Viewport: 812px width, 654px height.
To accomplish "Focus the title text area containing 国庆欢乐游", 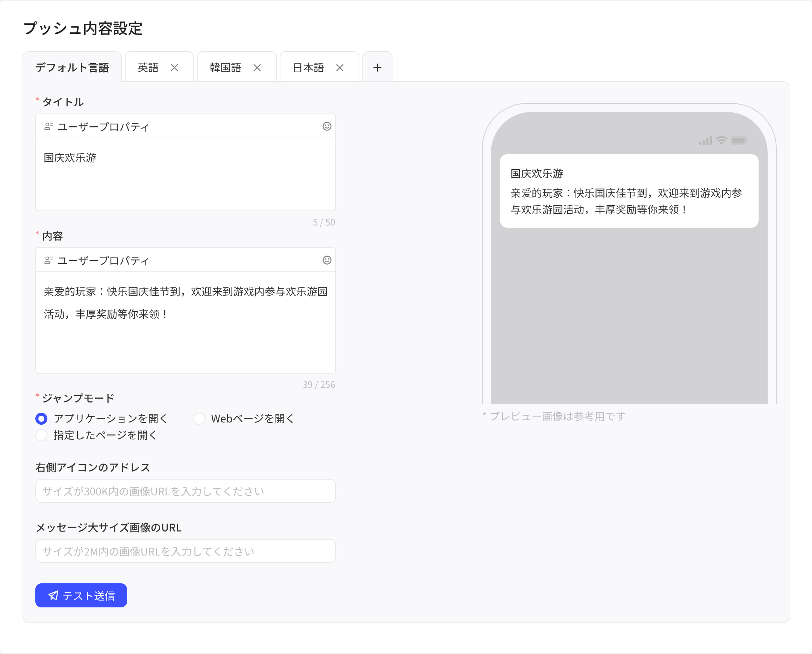I will click(x=185, y=174).
